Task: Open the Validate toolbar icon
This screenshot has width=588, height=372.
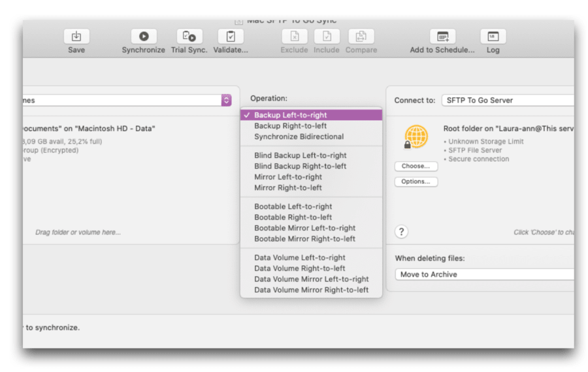Action: (231, 37)
